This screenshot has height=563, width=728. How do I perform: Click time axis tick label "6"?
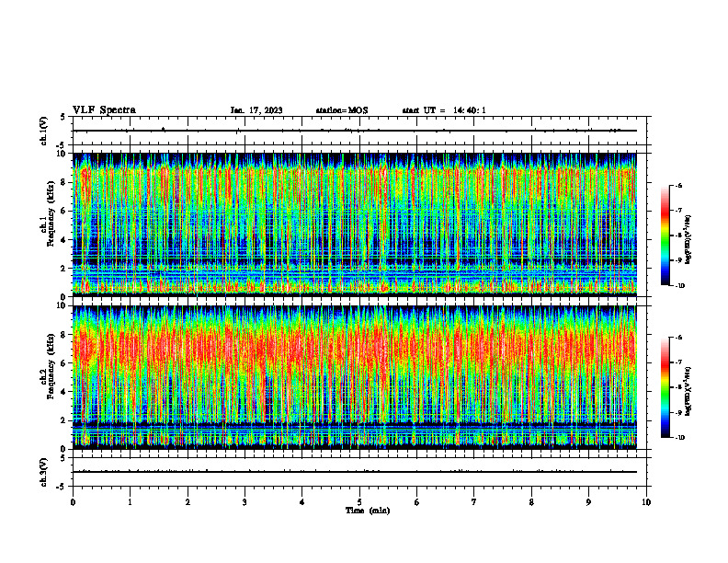tap(417, 502)
